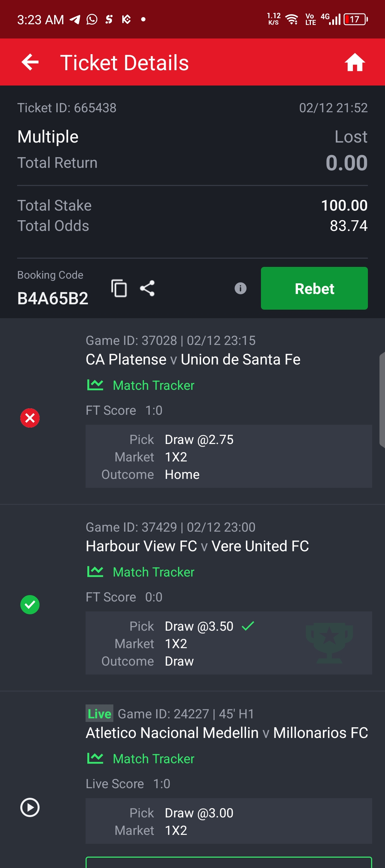
Task: Tap the Ticket ID 665438 text
Action: coord(67,108)
